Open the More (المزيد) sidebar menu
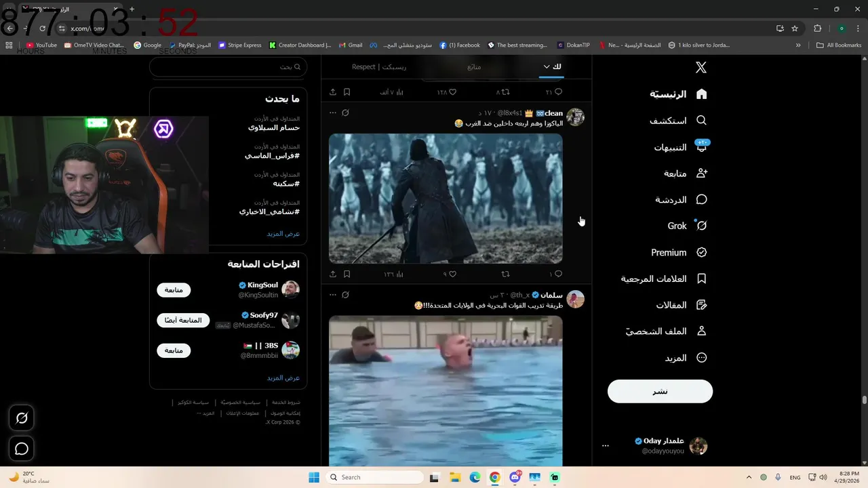The width and height of the screenshot is (868, 488). click(686, 358)
